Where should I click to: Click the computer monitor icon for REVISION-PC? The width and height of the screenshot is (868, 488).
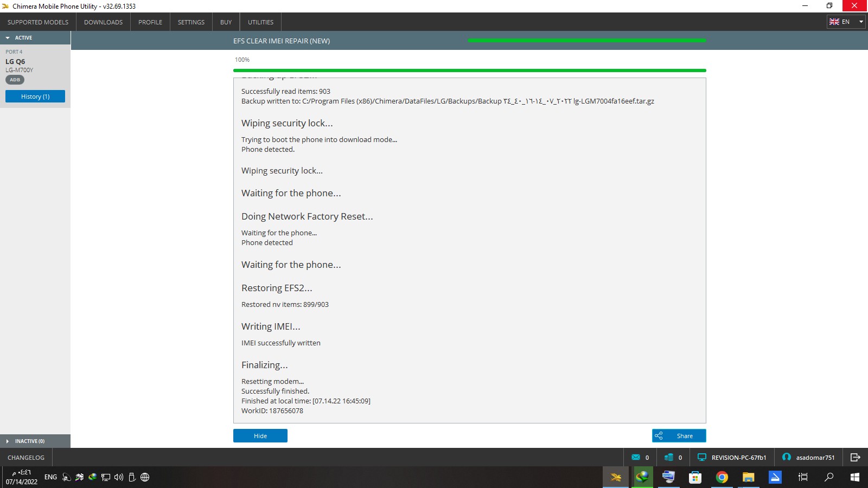[x=702, y=458]
